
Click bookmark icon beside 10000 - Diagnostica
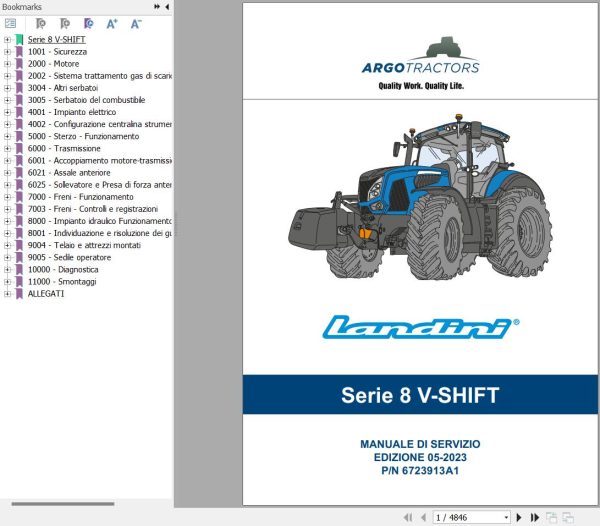tap(19, 270)
